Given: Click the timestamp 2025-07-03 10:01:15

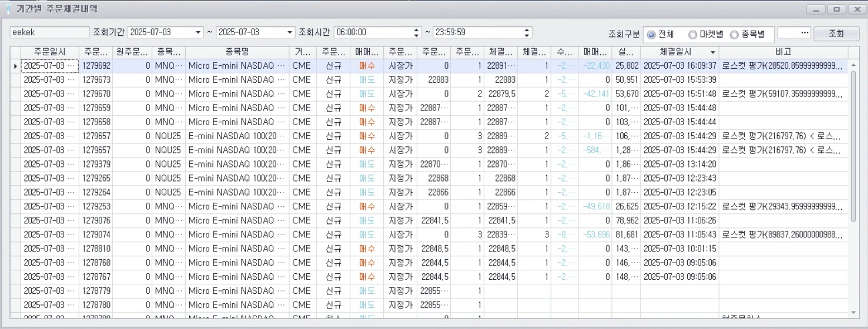Looking at the screenshot, I should tap(680, 249).
